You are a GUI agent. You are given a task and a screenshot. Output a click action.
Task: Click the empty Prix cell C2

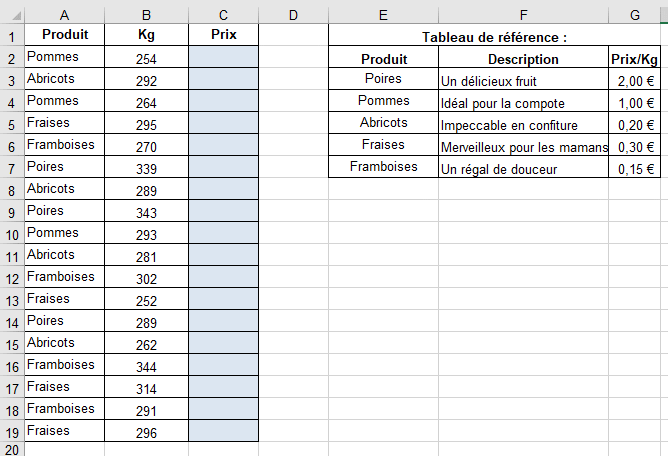[x=222, y=59]
